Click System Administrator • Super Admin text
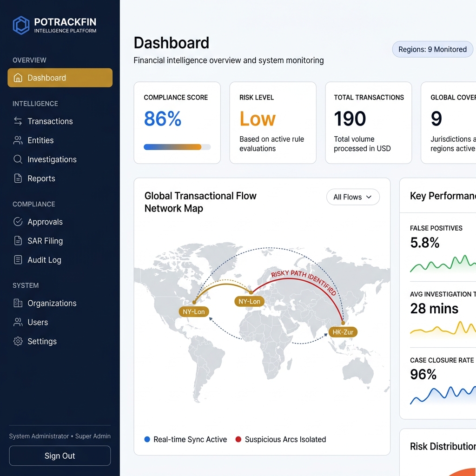 [x=60, y=436]
